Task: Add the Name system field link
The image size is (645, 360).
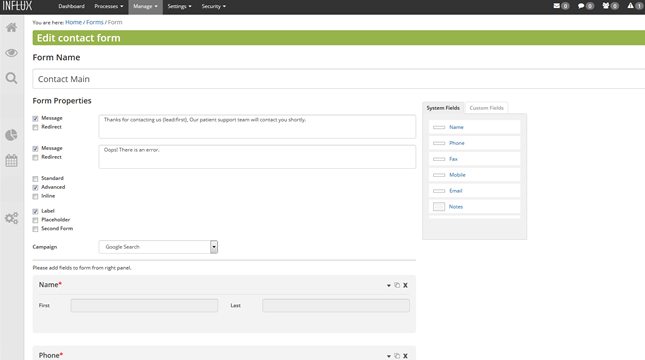Action: click(x=456, y=127)
